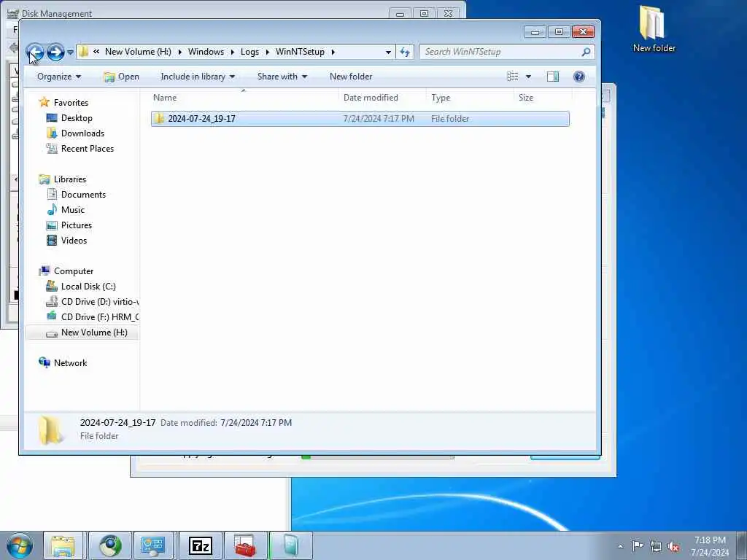Create a New folder from toolbar
Image resolution: width=747 pixels, height=560 pixels.
[351, 77]
